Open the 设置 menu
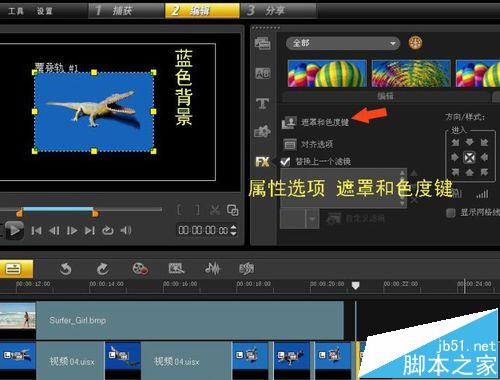The width and height of the screenshot is (500, 380). (x=44, y=11)
